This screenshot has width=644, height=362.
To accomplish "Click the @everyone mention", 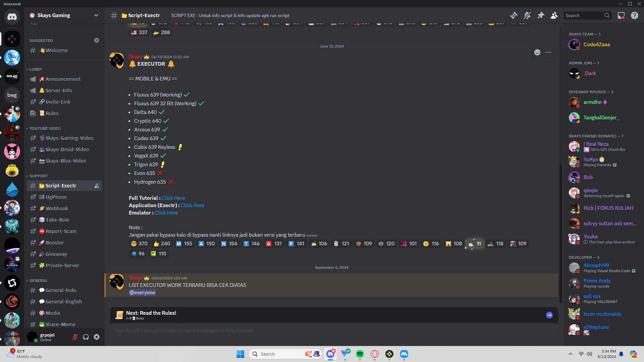I will click(142, 293).
